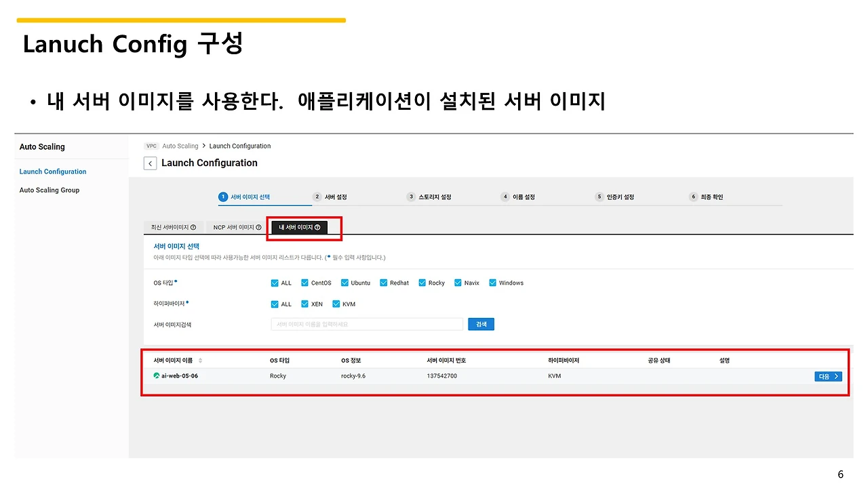This screenshot has width=868, height=488.
Task: Click step 4 circle 이름 설정
Action: point(505,197)
